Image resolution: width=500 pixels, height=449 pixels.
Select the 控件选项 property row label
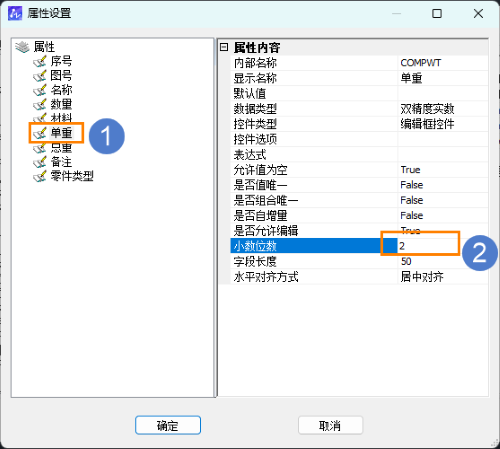click(255, 139)
